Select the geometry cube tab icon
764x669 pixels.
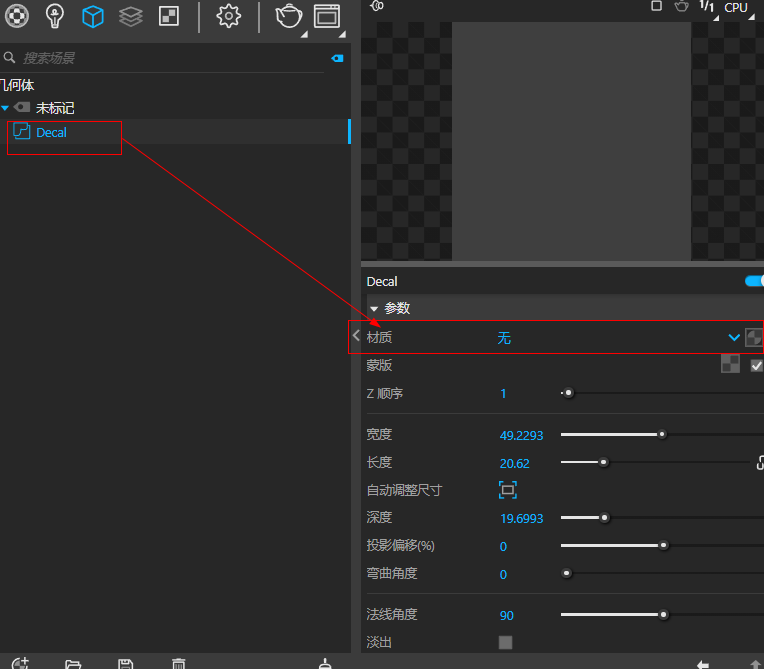pyautogui.click(x=93, y=16)
